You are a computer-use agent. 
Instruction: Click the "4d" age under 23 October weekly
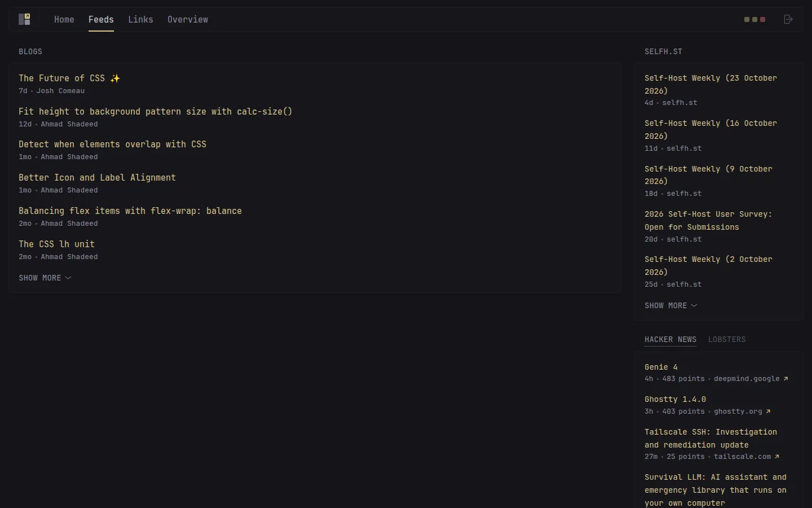[x=649, y=103]
